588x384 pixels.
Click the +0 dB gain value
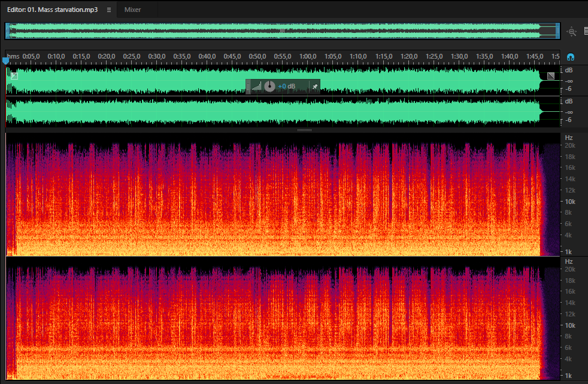coord(286,87)
